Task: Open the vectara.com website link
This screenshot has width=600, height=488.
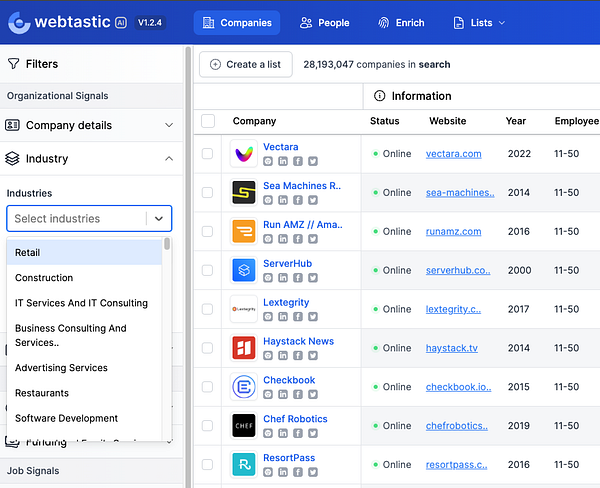Action: (x=453, y=154)
